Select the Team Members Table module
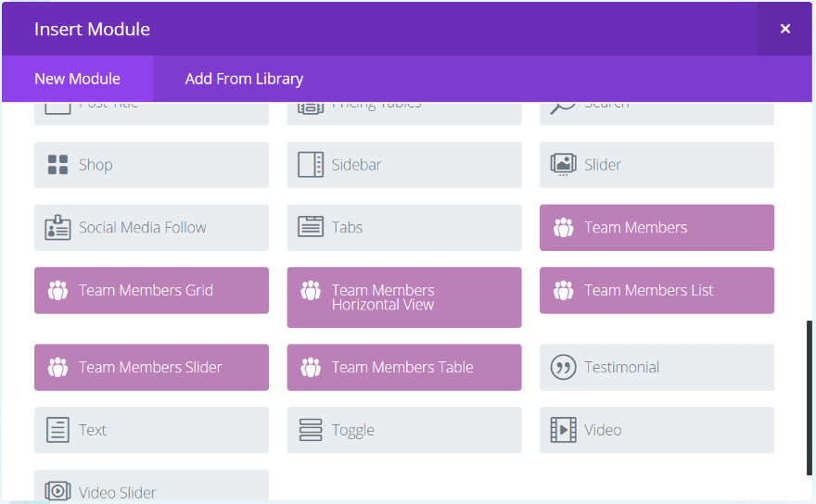 [x=404, y=368]
